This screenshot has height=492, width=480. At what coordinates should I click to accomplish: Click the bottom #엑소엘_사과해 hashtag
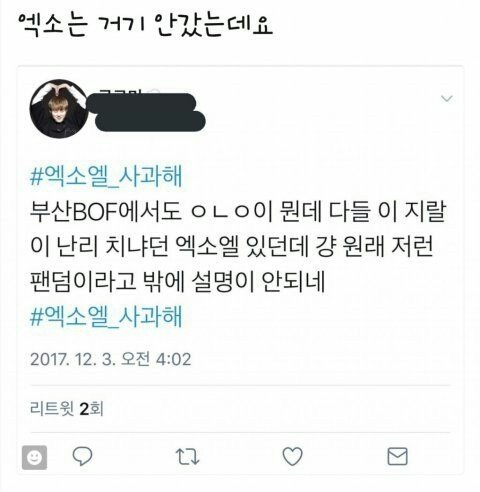tap(106, 317)
